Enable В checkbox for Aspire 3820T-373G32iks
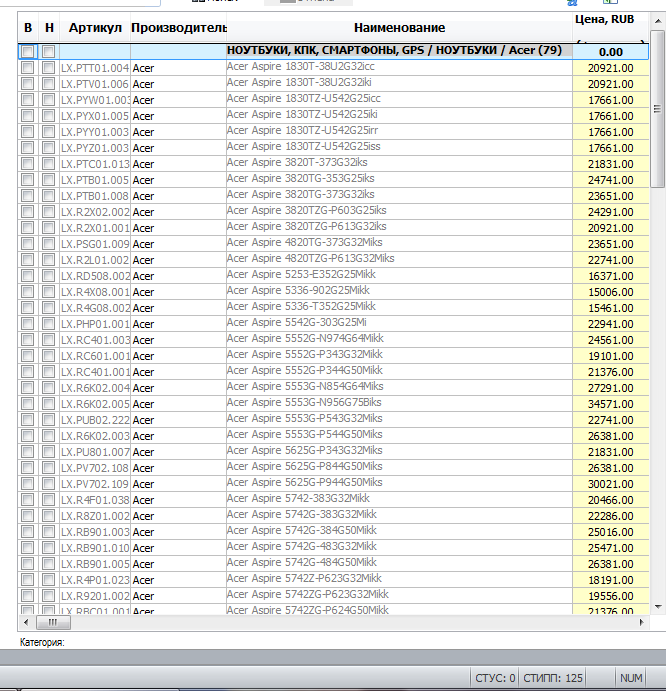The height and width of the screenshot is (691, 666). point(27,164)
